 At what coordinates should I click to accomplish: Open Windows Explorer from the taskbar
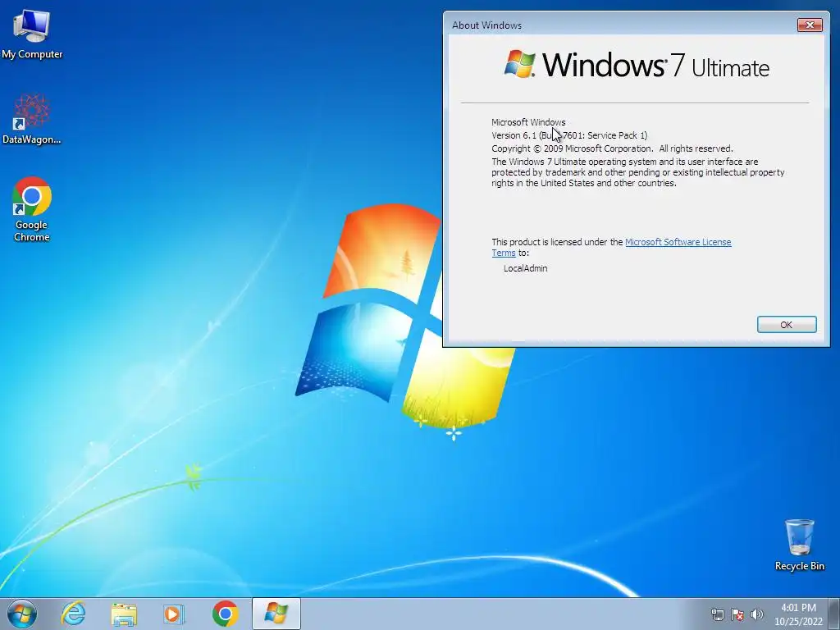point(124,614)
